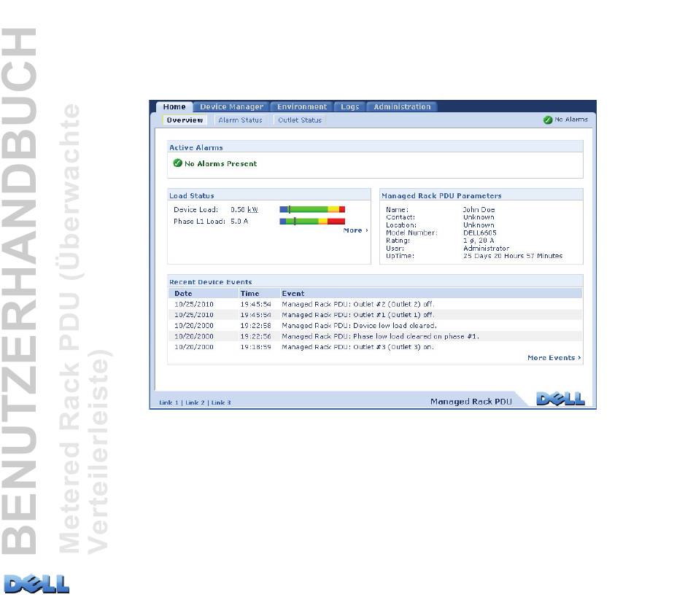Viewport: 693px width, 616px height.
Task: Switch to the Environment tab
Action: (x=302, y=107)
